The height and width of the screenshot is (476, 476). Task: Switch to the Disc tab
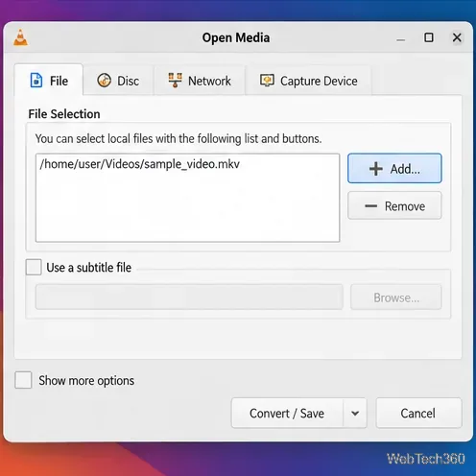(118, 81)
